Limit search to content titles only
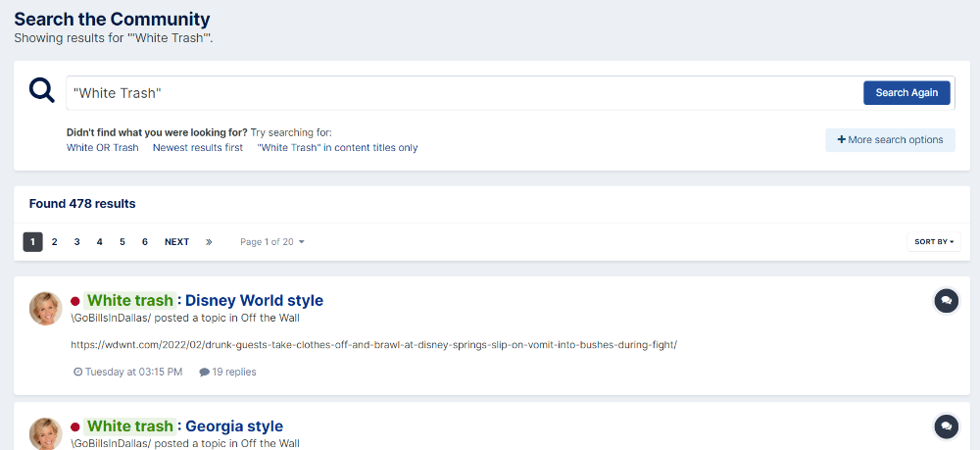980x450 pixels. click(x=337, y=148)
